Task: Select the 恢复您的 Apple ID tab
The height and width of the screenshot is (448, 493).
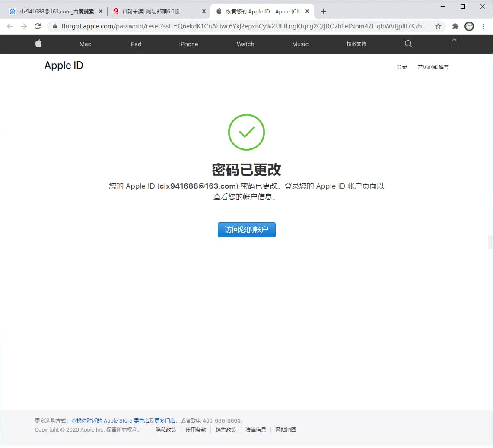Action: tap(262, 11)
